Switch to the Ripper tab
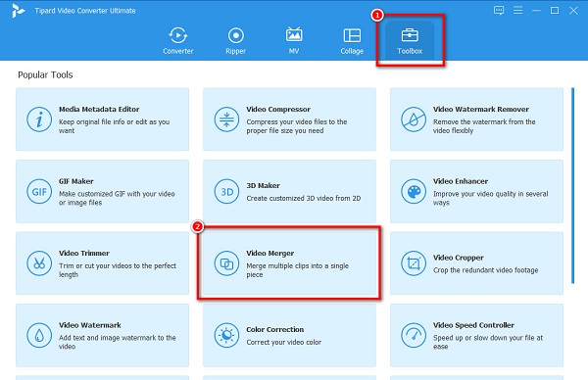This screenshot has width=588, height=380. point(235,40)
